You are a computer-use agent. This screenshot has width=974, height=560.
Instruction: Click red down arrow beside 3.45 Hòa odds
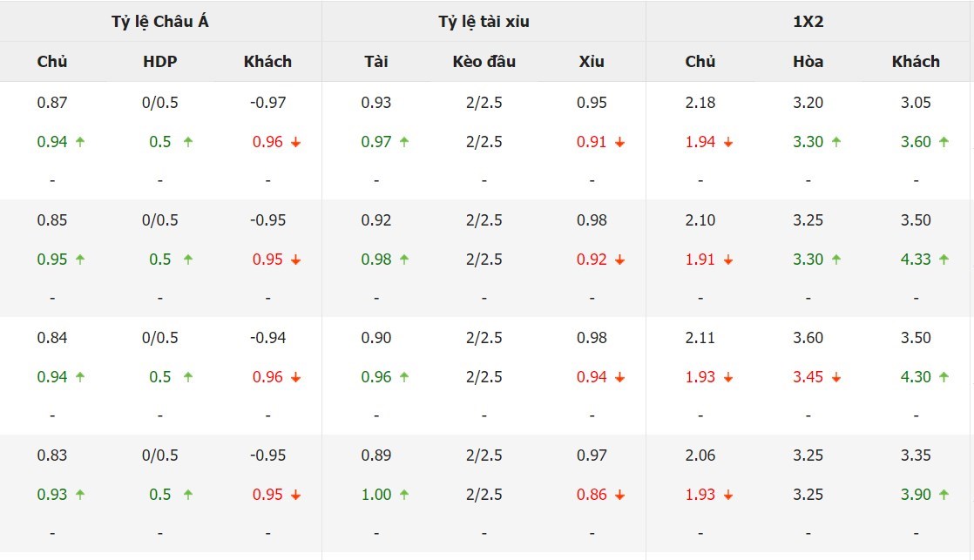coord(836,377)
